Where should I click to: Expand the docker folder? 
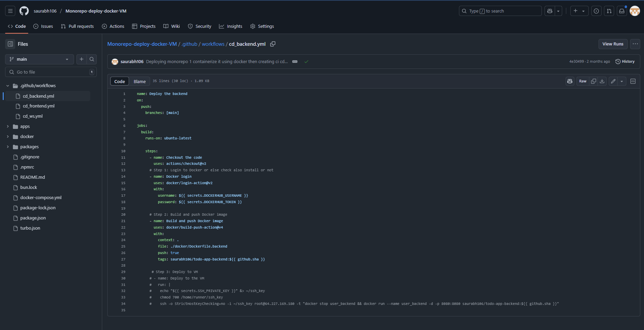(8, 136)
